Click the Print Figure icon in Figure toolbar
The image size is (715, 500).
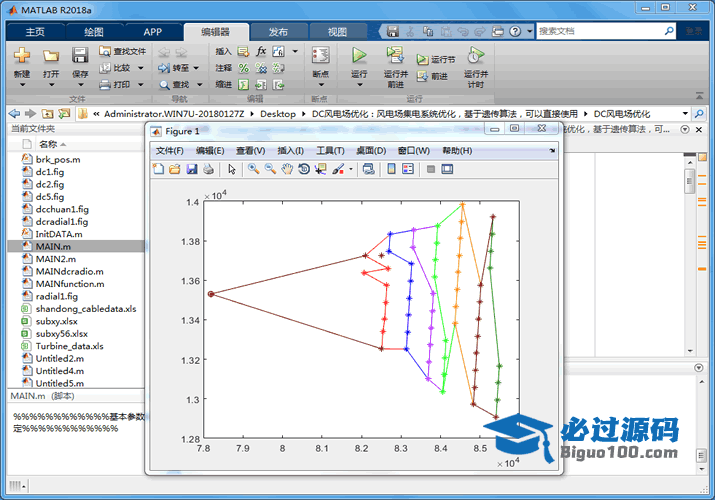coord(208,169)
